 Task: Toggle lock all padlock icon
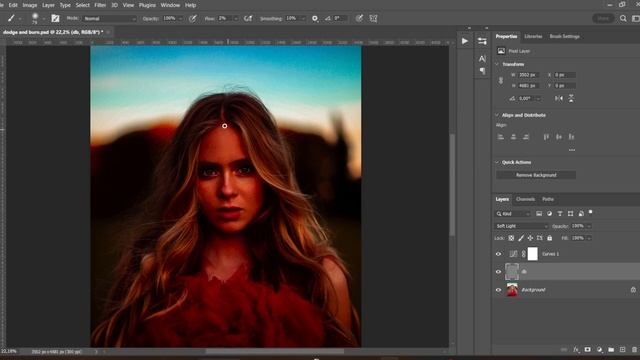(549, 238)
